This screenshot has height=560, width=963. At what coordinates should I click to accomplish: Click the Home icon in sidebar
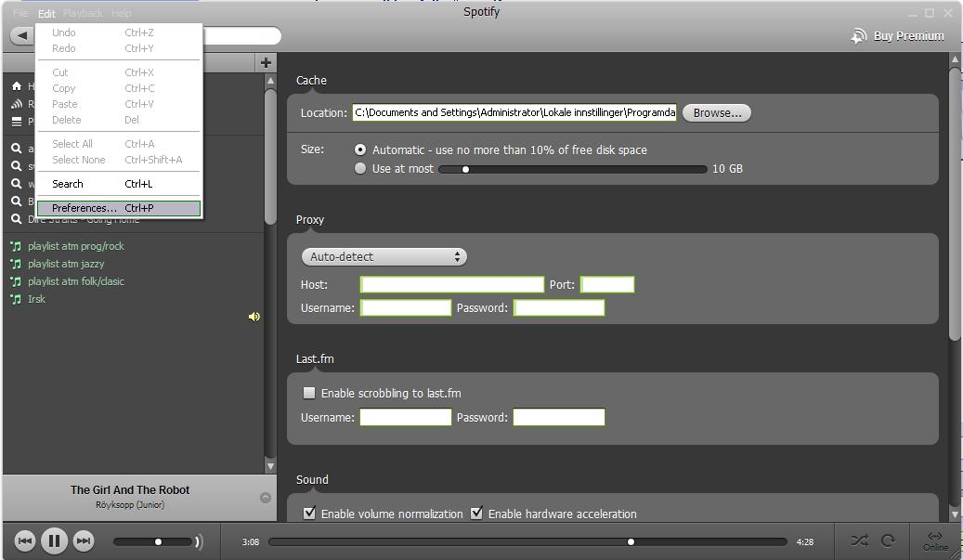point(17,86)
